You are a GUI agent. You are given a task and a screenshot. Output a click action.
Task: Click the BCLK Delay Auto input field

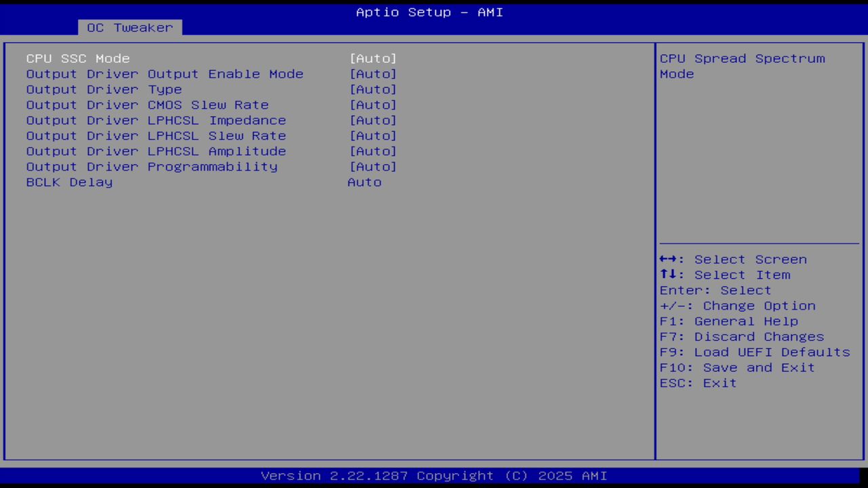coord(365,182)
